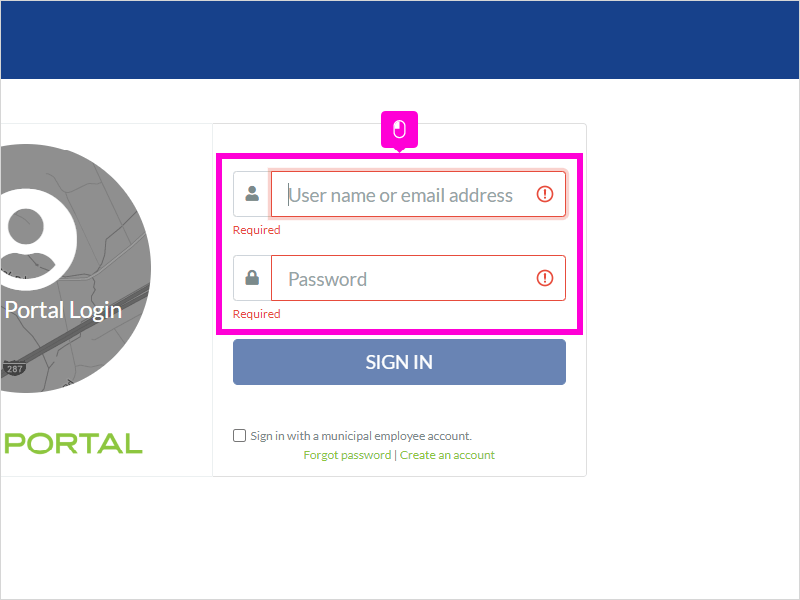The image size is (800, 600).
Task: Click the Required message under the Password field
Action: tap(257, 314)
